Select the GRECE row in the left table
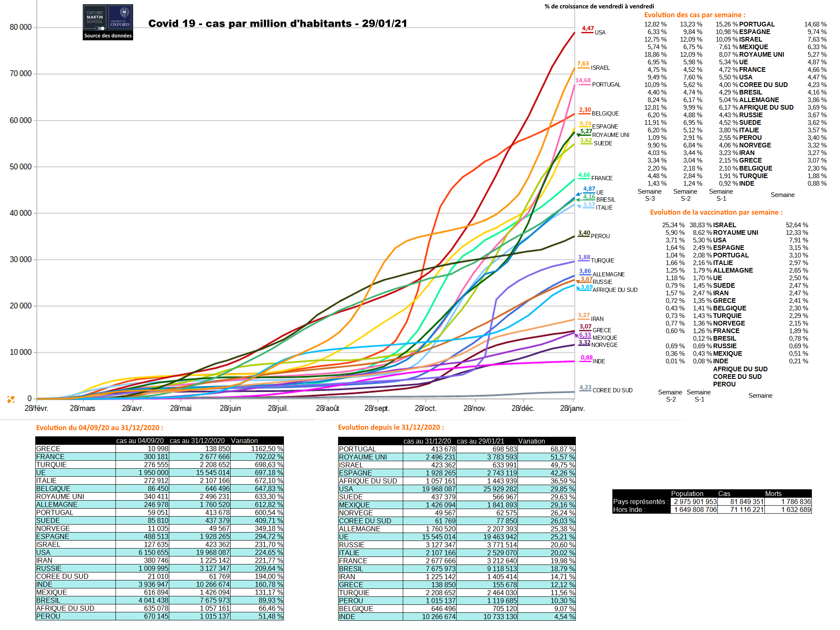The height and width of the screenshot is (630, 840). tap(48, 449)
